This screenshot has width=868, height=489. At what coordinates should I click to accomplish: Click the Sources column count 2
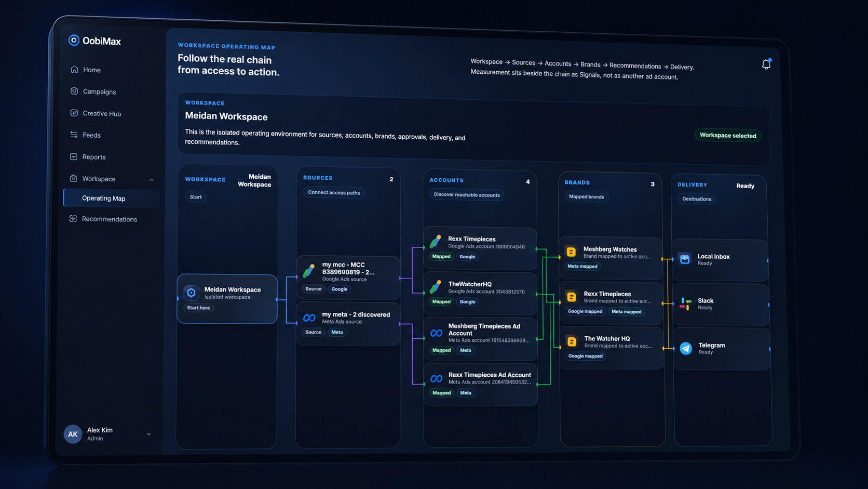[x=391, y=179]
